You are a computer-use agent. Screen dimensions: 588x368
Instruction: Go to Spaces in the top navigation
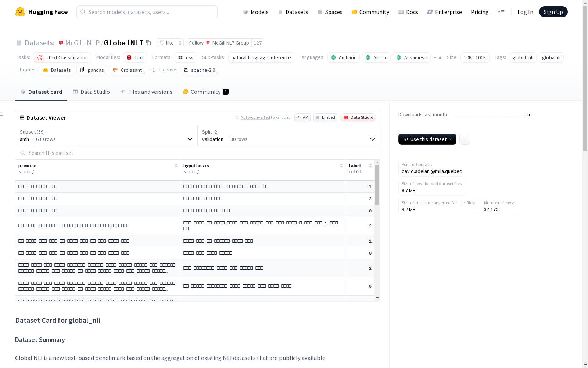330,12
